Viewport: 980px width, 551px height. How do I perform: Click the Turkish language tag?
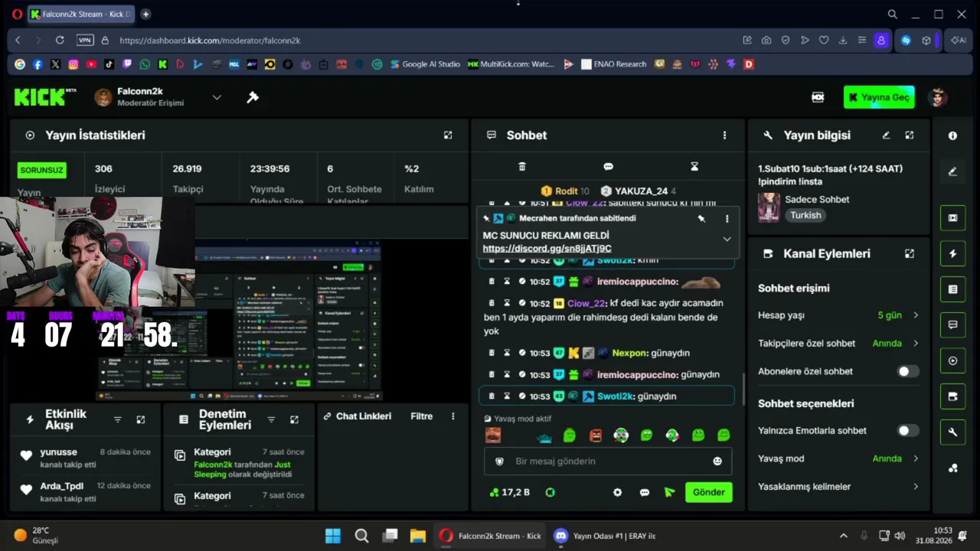805,216
